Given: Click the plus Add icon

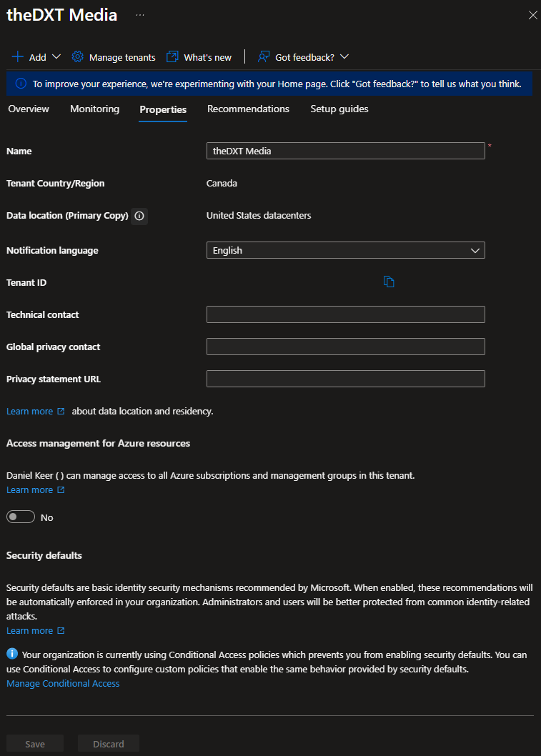Looking at the screenshot, I should [18, 57].
